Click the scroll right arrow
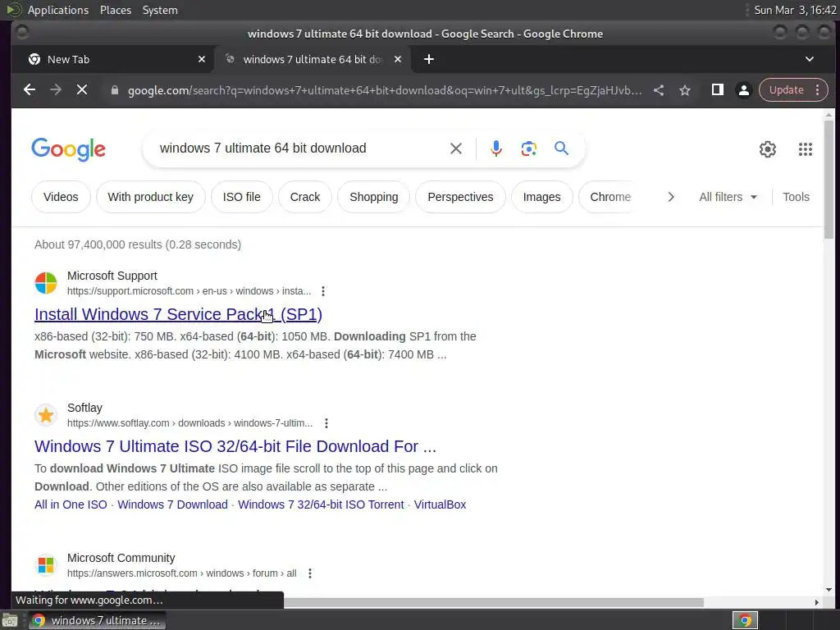The image size is (840, 630). pos(816,602)
